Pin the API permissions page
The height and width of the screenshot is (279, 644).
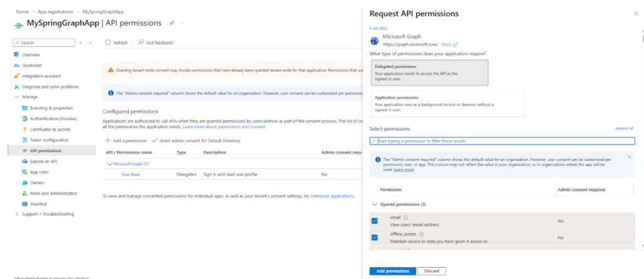pos(172,23)
